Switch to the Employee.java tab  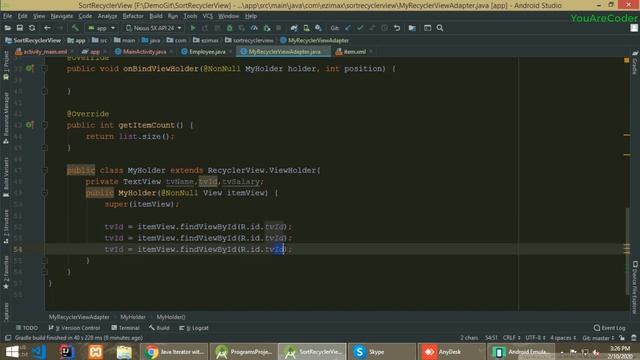coord(207,52)
